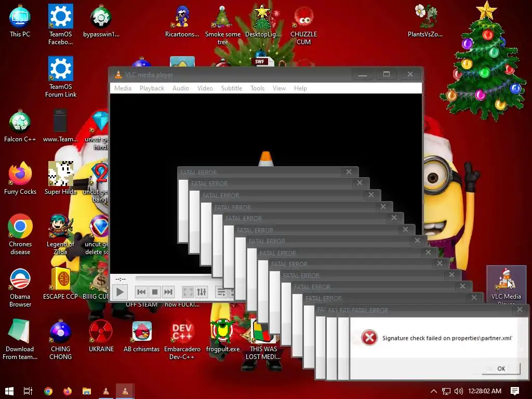Select frogpult.exe desktop icon

(222, 336)
